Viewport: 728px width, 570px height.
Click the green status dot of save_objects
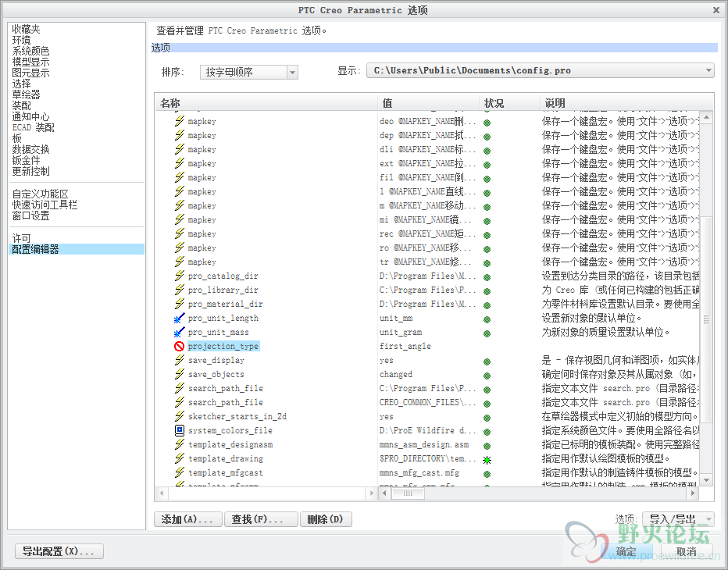(487, 376)
